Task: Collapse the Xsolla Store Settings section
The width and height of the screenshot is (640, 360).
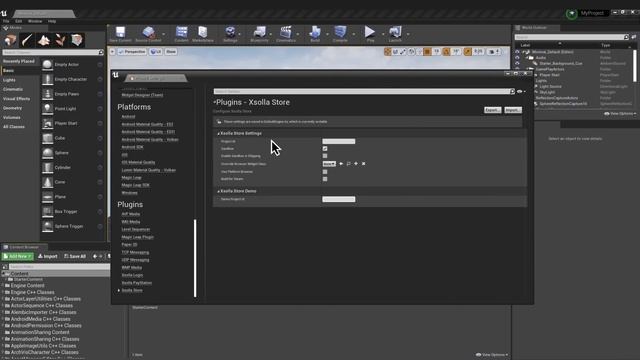Action: pyautogui.click(x=218, y=133)
